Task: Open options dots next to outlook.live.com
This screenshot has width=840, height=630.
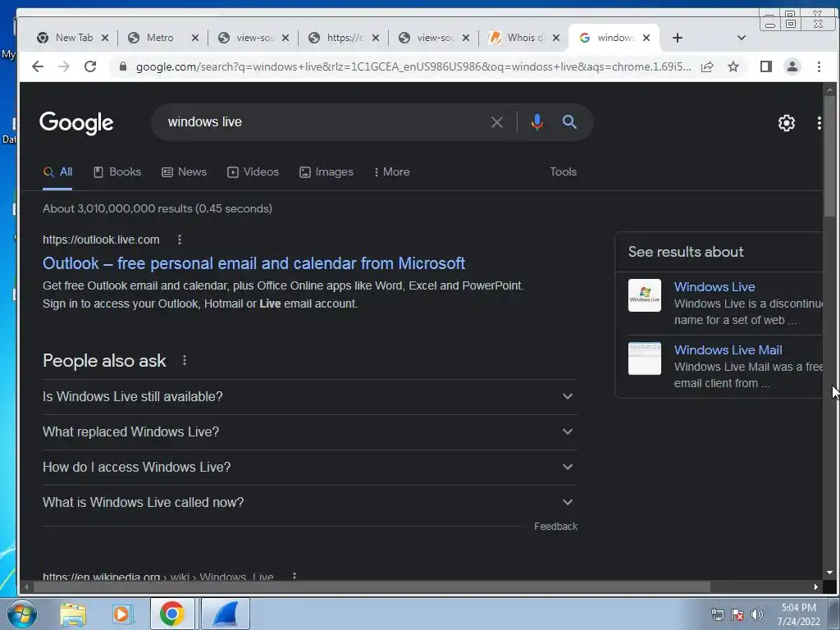Action: click(x=180, y=240)
